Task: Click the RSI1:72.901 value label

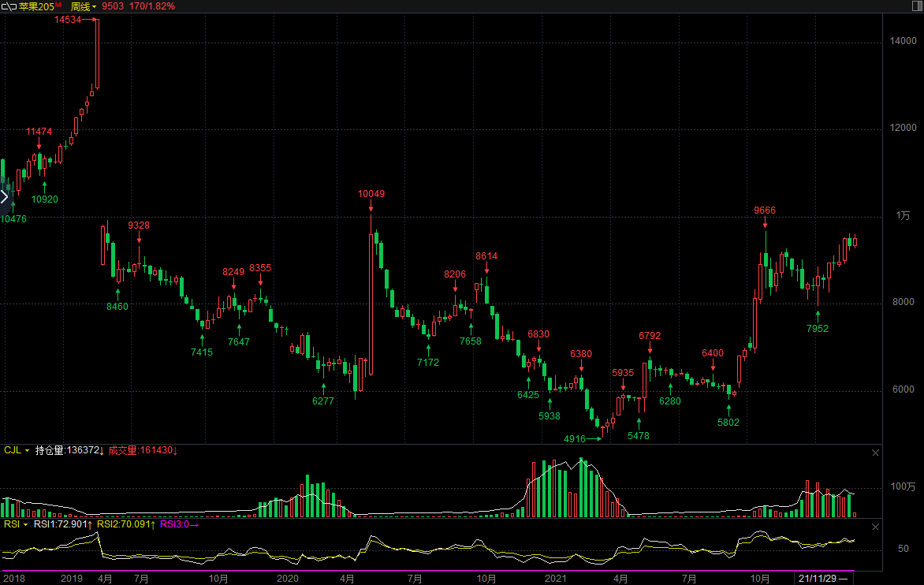Action: tap(63, 524)
